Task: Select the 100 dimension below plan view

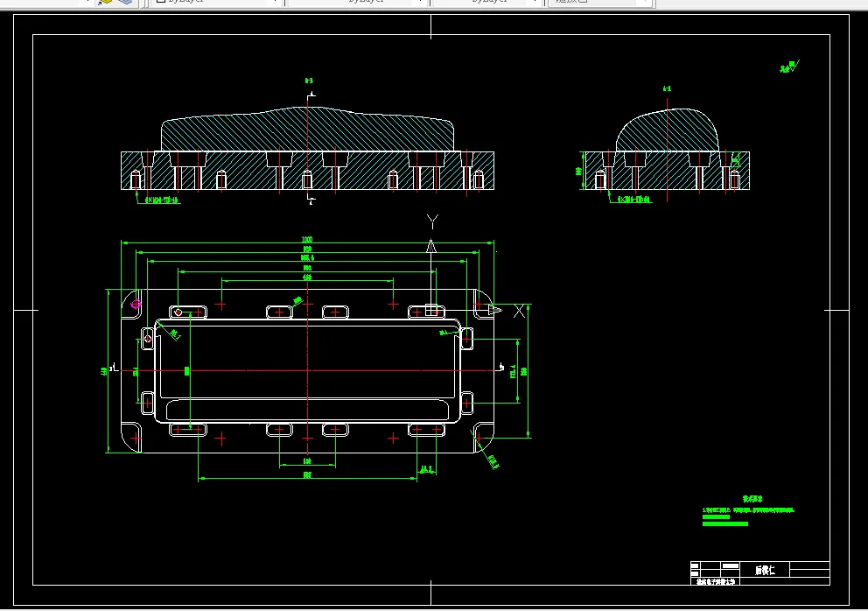Action: tap(307, 461)
